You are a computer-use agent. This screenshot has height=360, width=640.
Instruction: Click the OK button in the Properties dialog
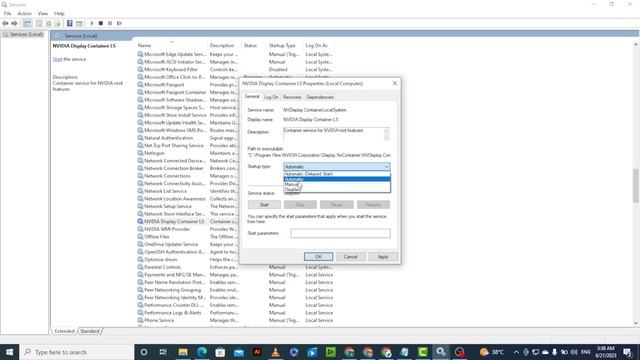pyautogui.click(x=318, y=257)
